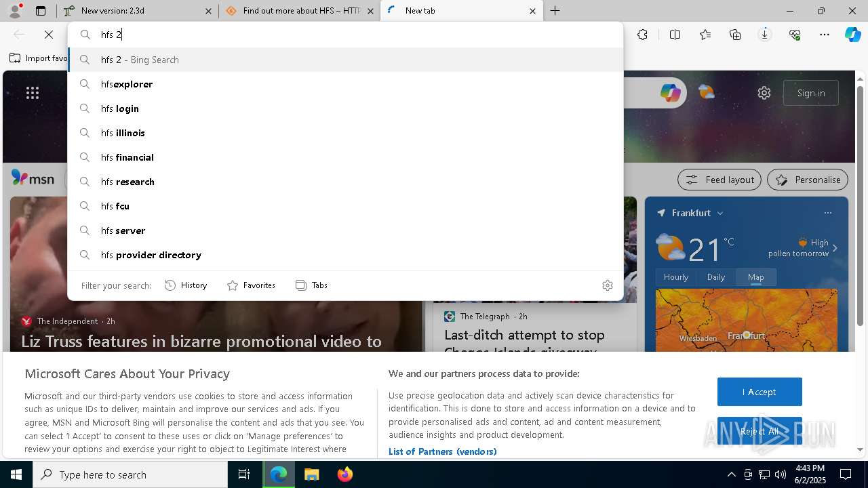This screenshot has height=488, width=868.
Task: Open File Explorer from the taskbar
Action: [311, 474]
